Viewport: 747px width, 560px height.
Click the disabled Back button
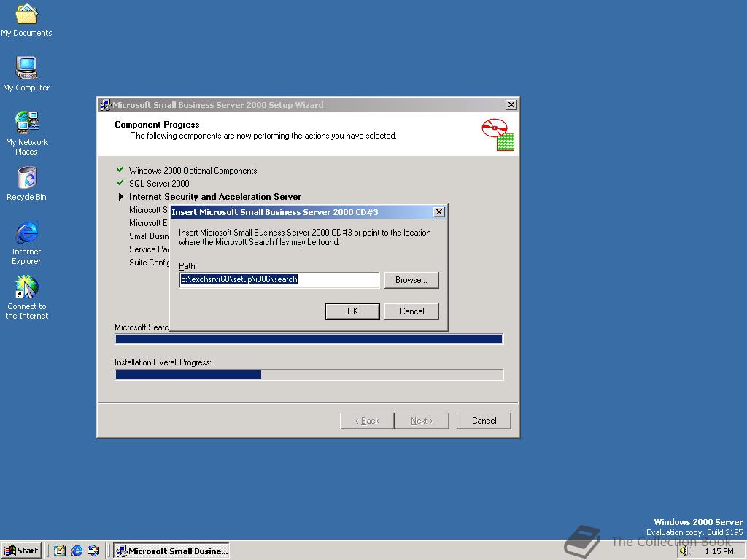click(x=367, y=421)
